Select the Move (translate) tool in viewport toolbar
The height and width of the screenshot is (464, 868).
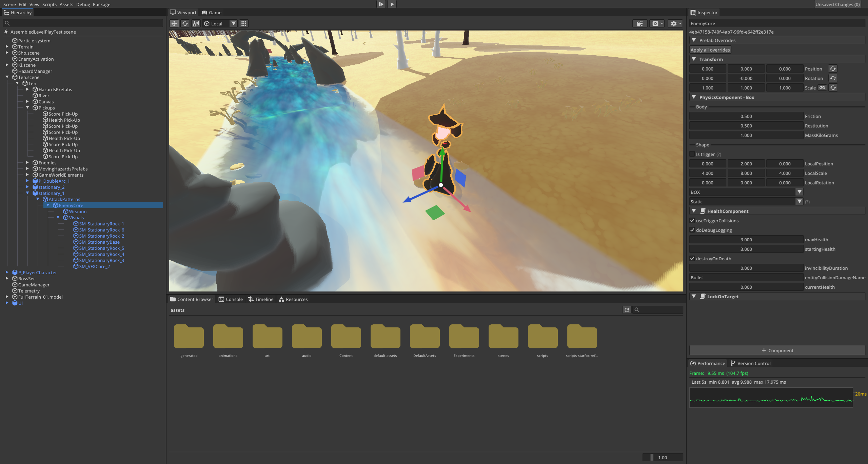click(x=174, y=23)
